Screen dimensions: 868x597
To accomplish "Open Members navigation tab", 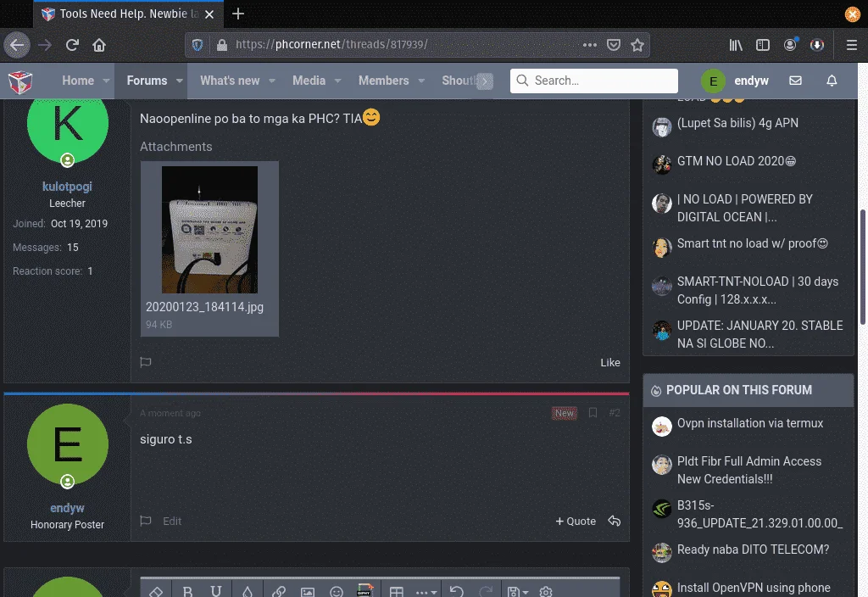I will pyautogui.click(x=384, y=81).
